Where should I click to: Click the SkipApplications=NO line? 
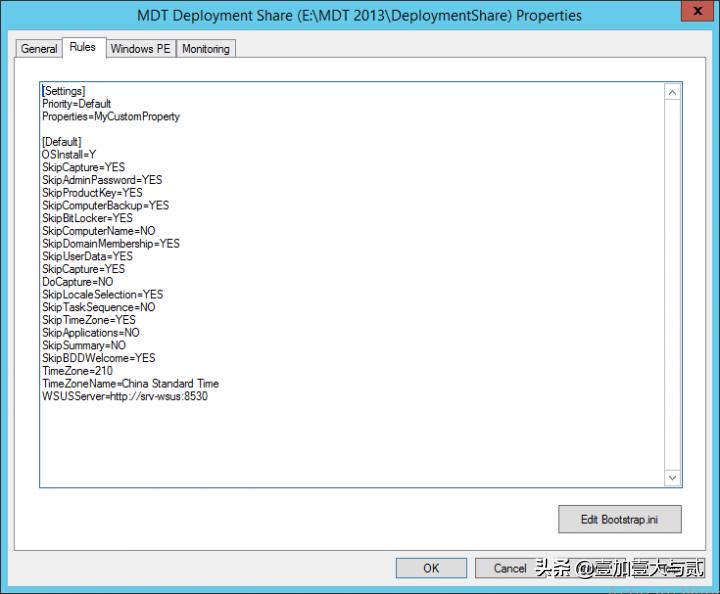click(90, 332)
